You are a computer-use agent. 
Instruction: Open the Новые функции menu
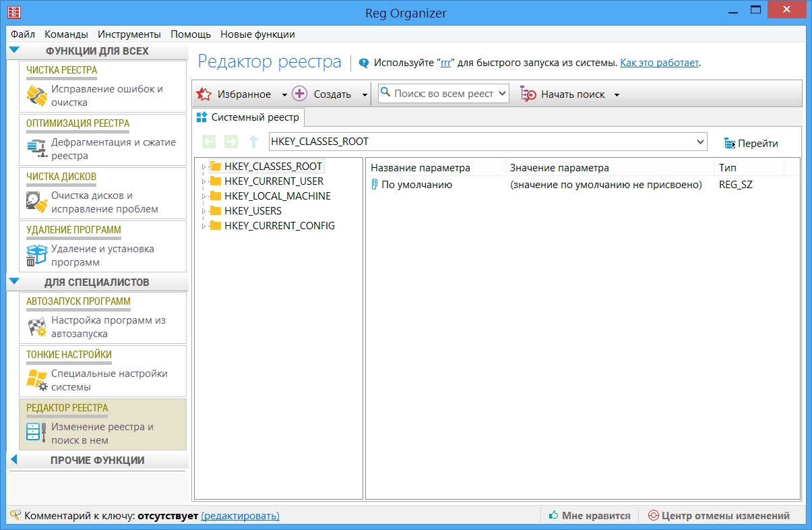coord(257,34)
